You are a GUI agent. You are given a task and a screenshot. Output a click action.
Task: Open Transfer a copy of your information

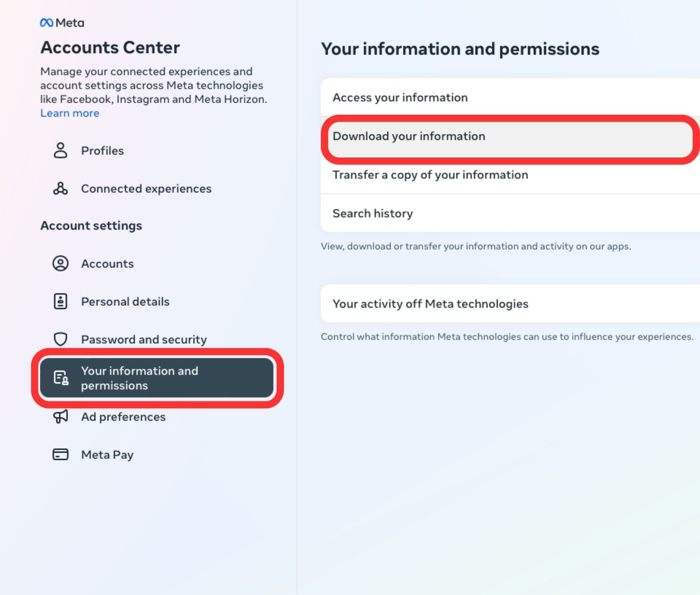coord(510,175)
